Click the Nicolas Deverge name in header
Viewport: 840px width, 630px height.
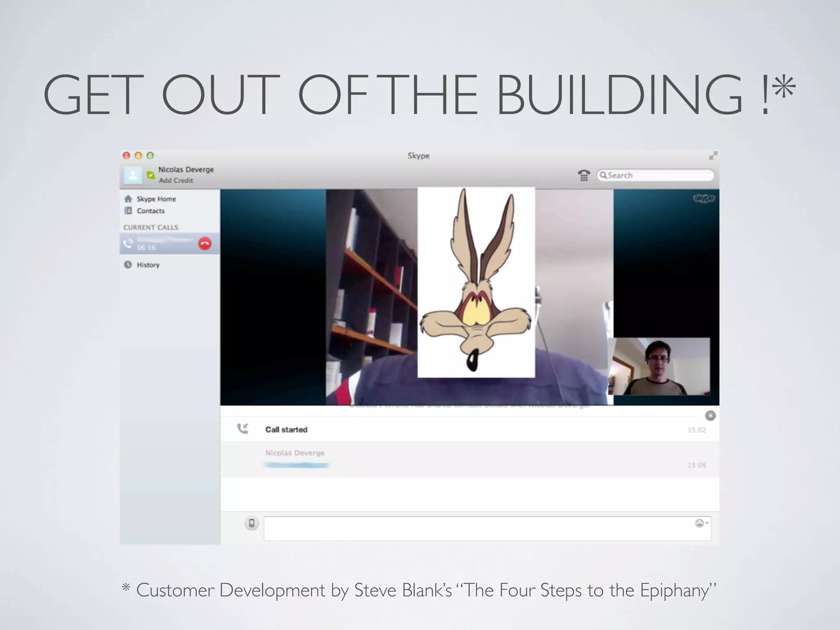(186, 169)
